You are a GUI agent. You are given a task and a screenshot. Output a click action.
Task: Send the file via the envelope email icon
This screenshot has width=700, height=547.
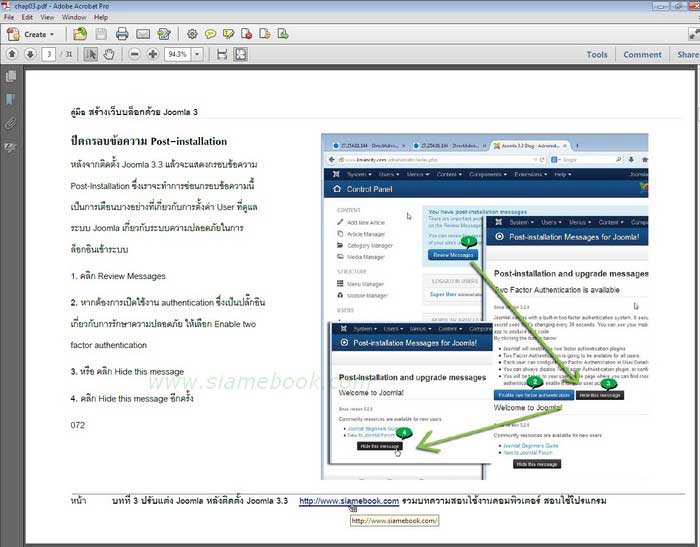(x=143, y=34)
